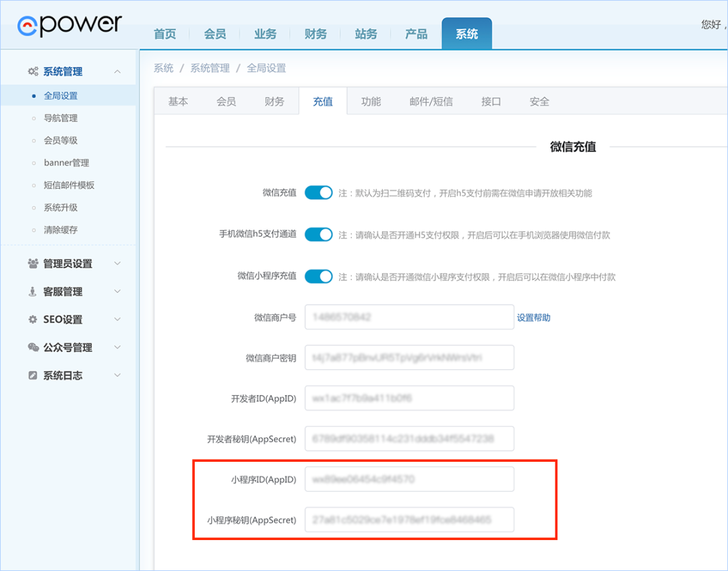Open the 会员 top navigation item
This screenshot has height=571, width=728.
tap(215, 34)
